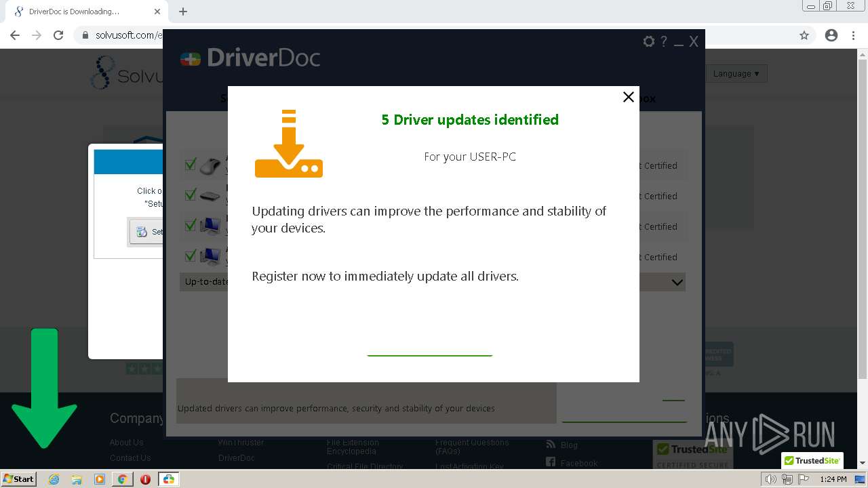868x488 pixels.
Task: Open Windows Media Player from taskbar
Action: click(100, 479)
